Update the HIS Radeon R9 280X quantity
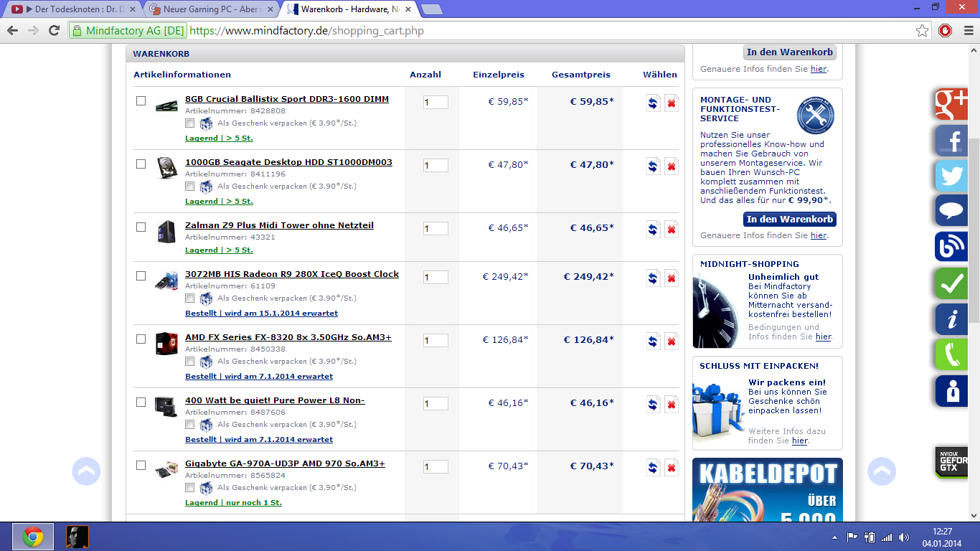The image size is (980, 551). click(x=653, y=278)
